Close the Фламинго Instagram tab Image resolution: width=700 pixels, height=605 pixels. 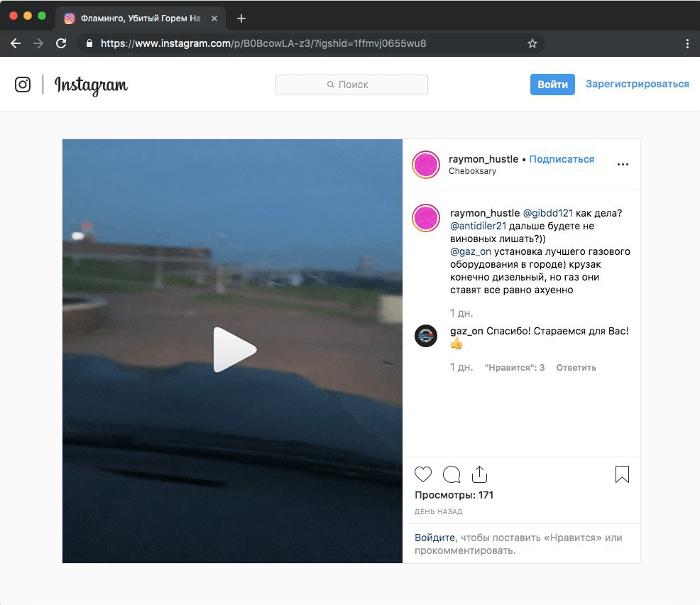(x=214, y=18)
